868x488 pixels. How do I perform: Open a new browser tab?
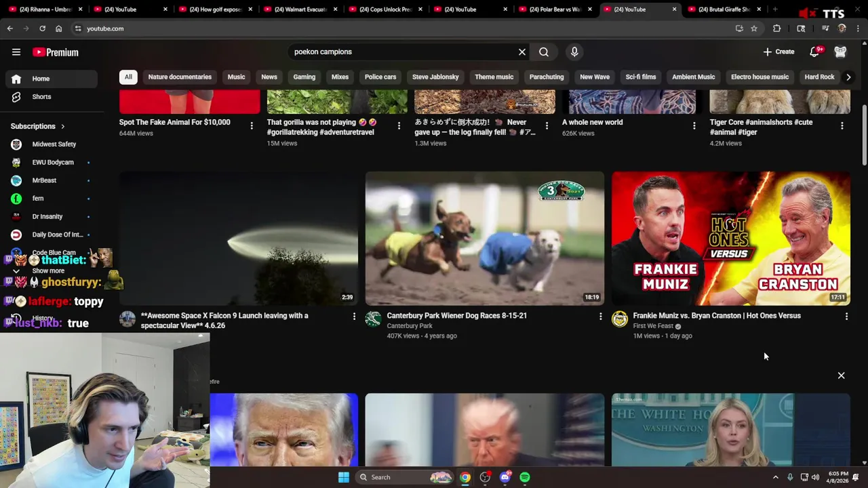point(775,9)
